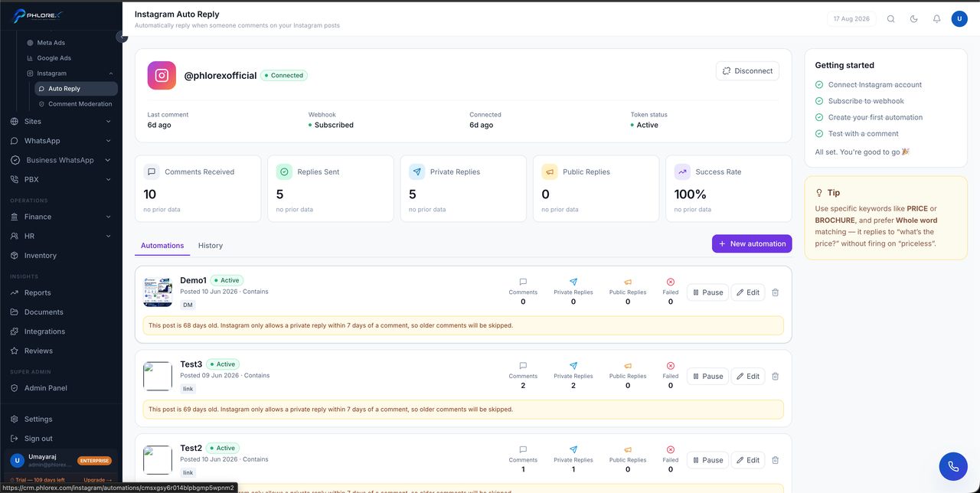The image size is (980, 493).
Task: Pause the Test3 automation
Action: (x=707, y=376)
